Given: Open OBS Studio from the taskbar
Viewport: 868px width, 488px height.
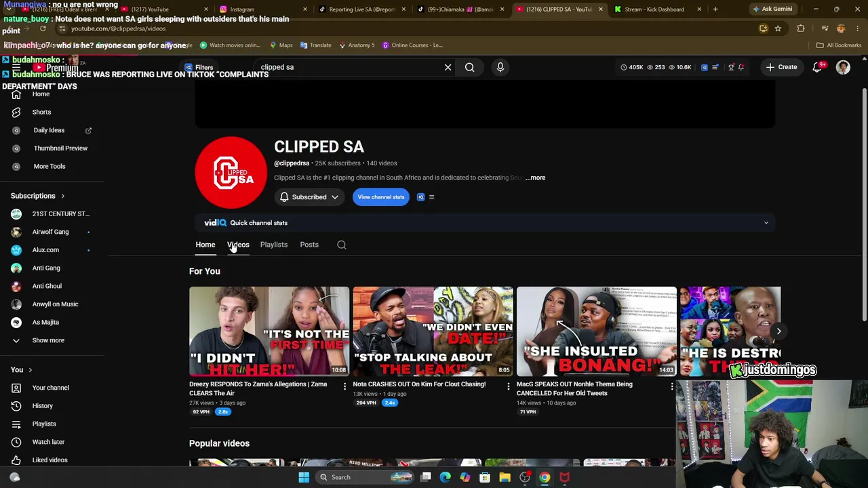Looking at the screenshot, I should [x=525, y=477].
